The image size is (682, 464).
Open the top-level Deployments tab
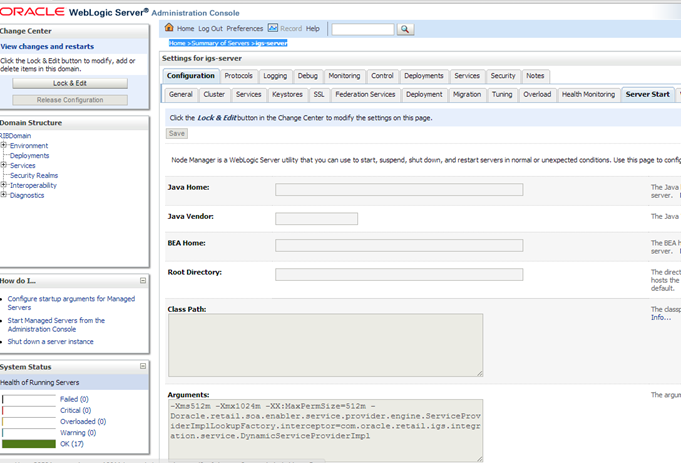tap(424, 76)
